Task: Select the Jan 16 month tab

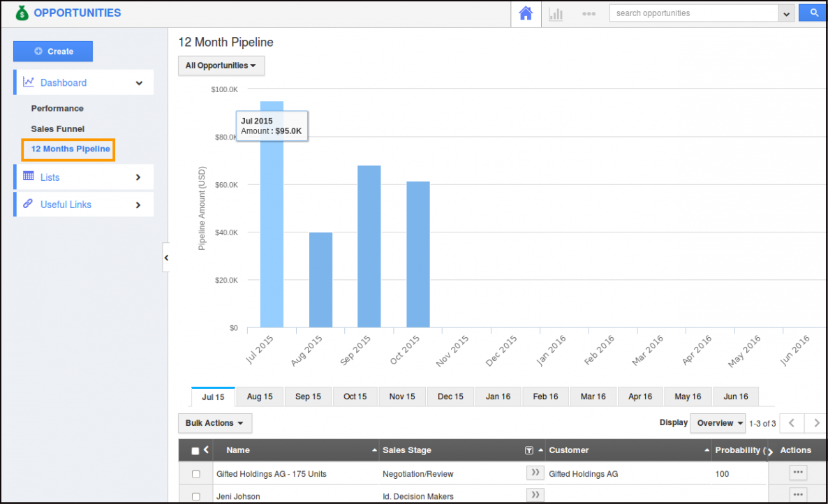Action: [498, 396]
